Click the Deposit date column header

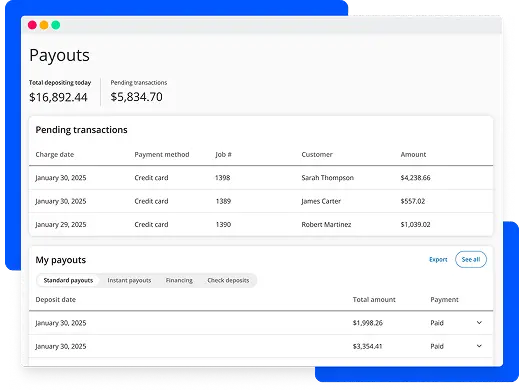(55, 299)
